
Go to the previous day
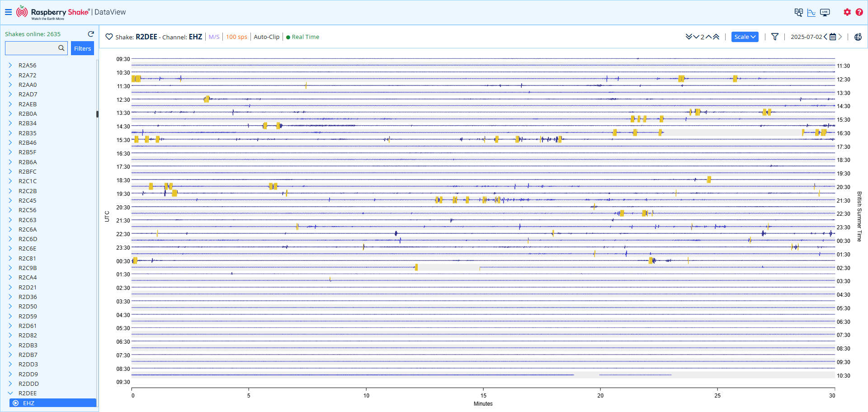tap(826, 37)
